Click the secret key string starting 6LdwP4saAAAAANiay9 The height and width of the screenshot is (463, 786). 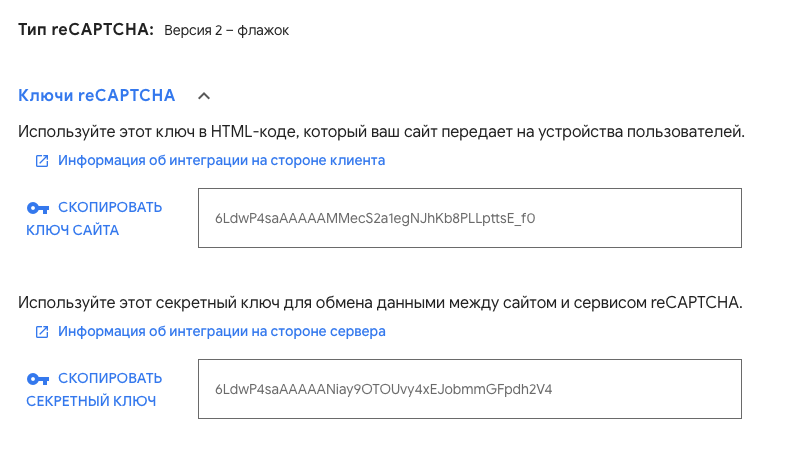pos(383,389)
